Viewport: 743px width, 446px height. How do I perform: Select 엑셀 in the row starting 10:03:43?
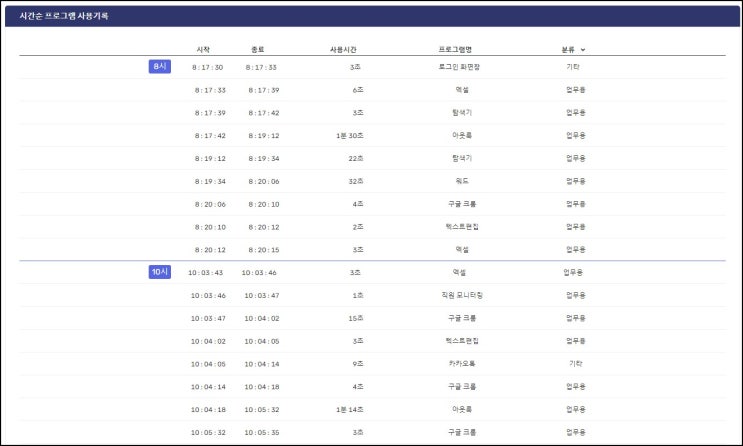click(x=459, y=272)
